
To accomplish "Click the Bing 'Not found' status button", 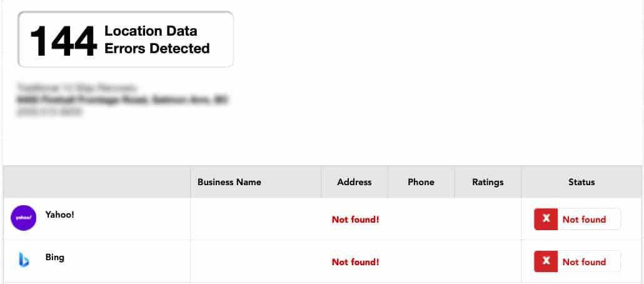I will [578, 261].
